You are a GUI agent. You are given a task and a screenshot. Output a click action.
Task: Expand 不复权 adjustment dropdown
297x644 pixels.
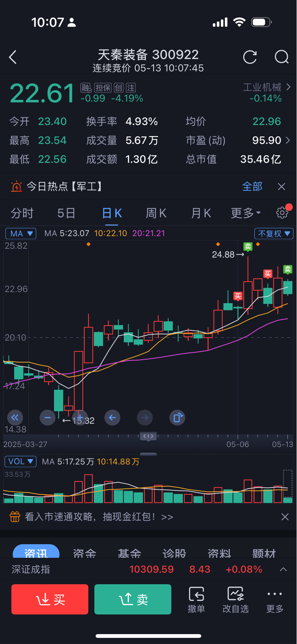(274, 234)
